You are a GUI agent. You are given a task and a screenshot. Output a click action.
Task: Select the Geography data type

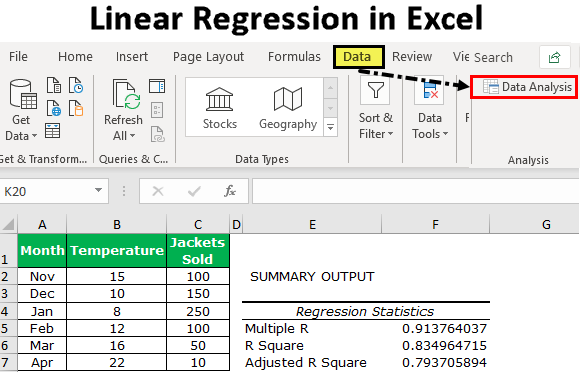[288, 108]
